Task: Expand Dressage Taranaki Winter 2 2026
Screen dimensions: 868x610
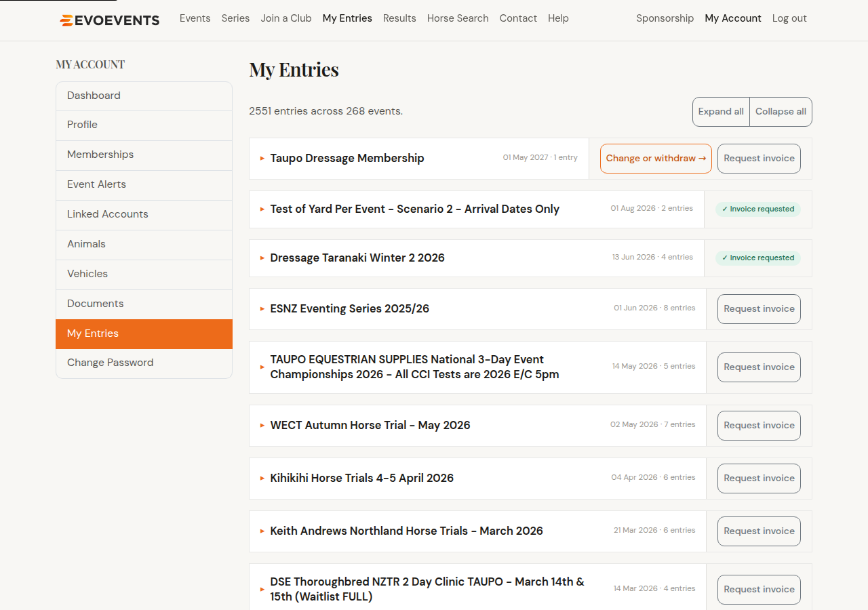Action: point(477,258)
